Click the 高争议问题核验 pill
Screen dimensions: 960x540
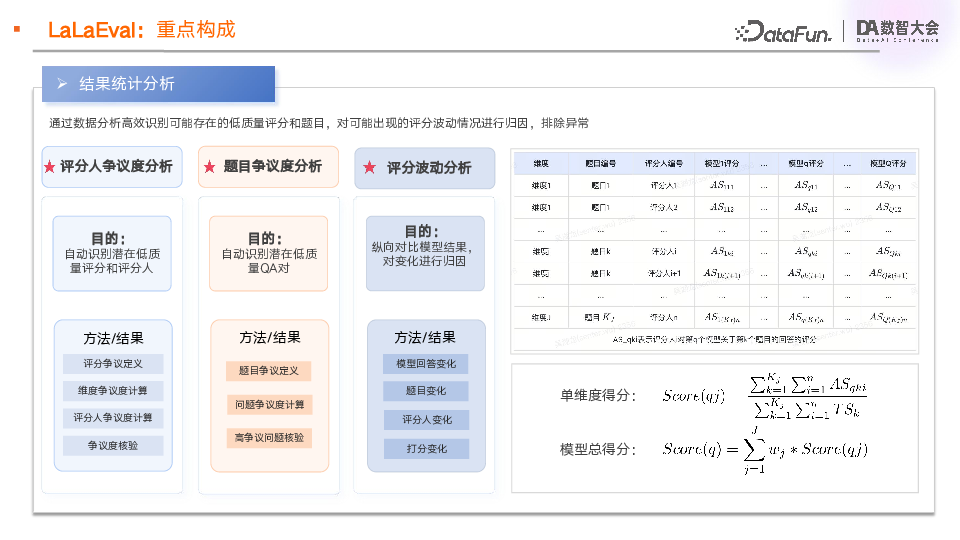point(269,438)
